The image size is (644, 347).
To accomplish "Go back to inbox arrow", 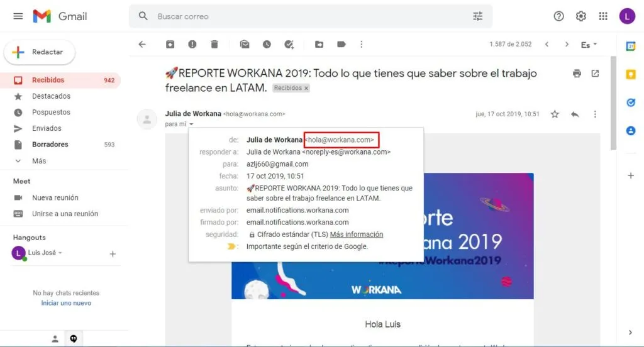I will point(142,45).
